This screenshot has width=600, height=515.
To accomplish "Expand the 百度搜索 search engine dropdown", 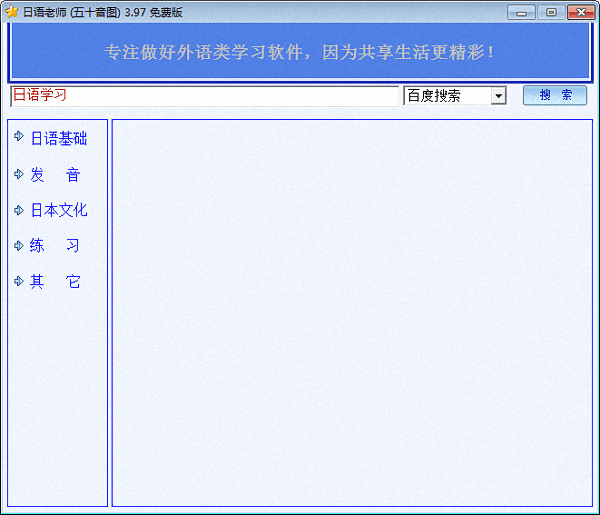I will [x=498, y=96].
